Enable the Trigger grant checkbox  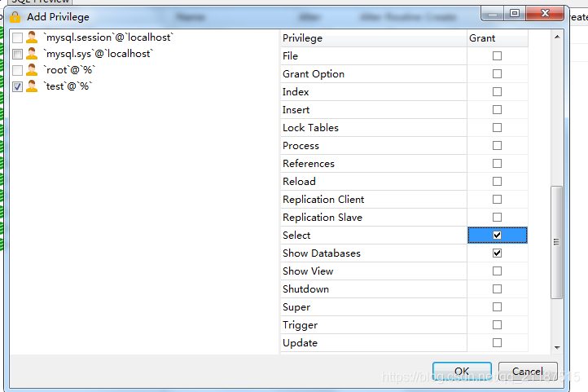tap(497, 325)
